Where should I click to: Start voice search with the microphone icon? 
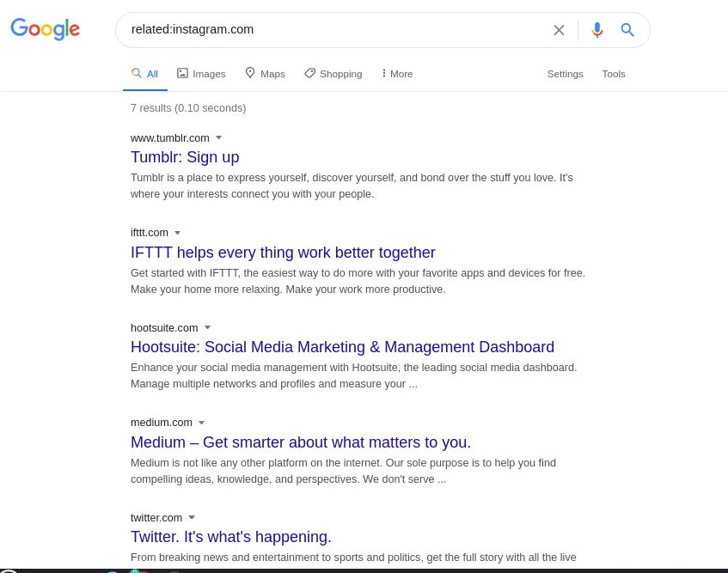pos(597,30)
